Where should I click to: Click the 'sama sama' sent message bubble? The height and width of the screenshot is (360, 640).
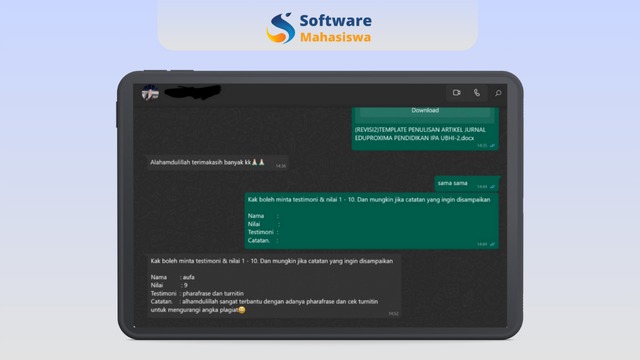tap(467, 184)
